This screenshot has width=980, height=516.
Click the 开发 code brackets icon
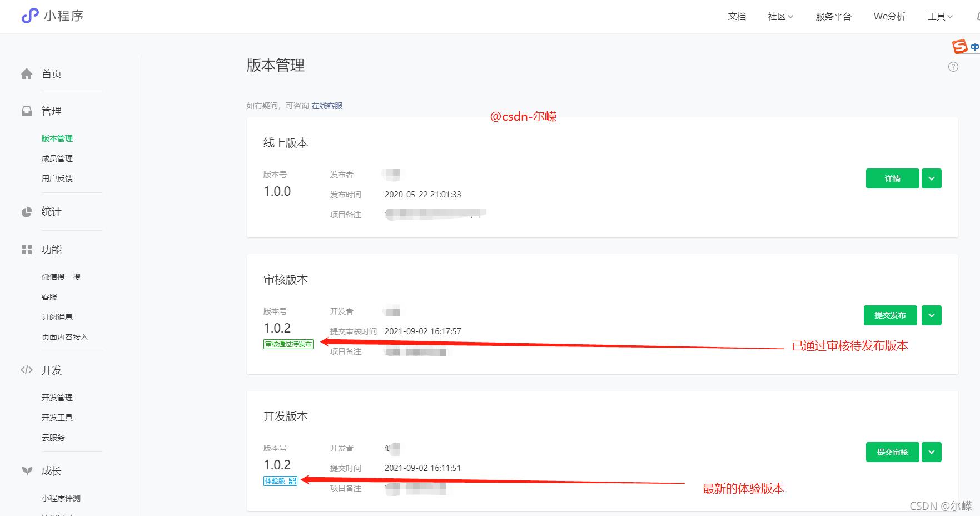click(27, 370)
